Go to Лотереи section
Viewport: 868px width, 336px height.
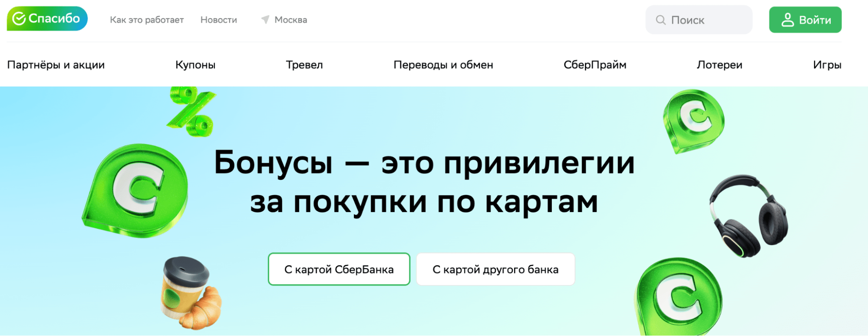pos(719,65)
